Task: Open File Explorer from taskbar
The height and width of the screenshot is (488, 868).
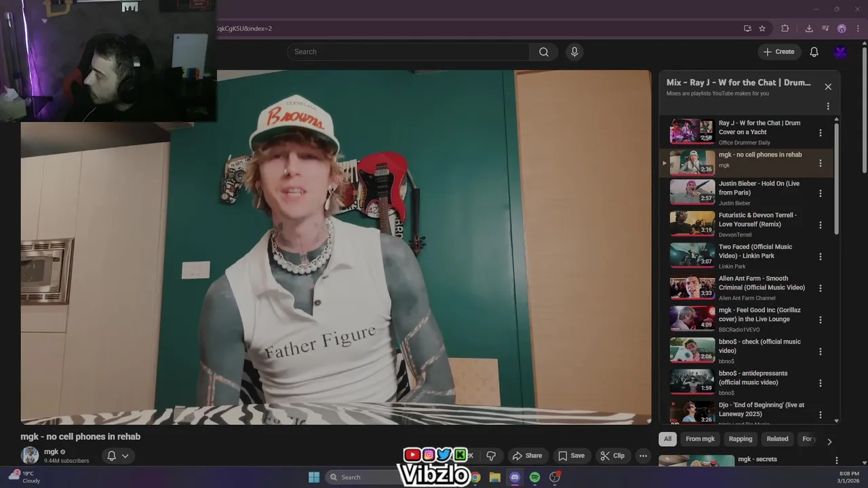Action: [495, 477]
